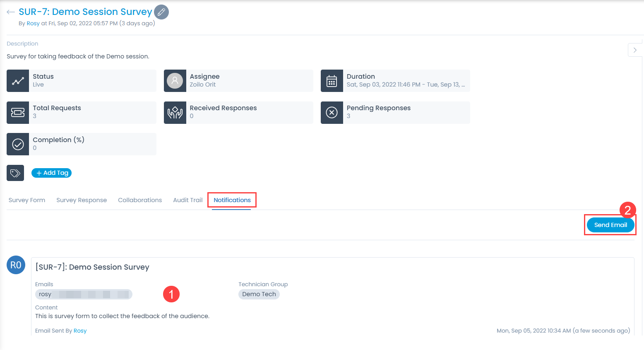Click the Total Requests ticket icon

tap(17, 112)
